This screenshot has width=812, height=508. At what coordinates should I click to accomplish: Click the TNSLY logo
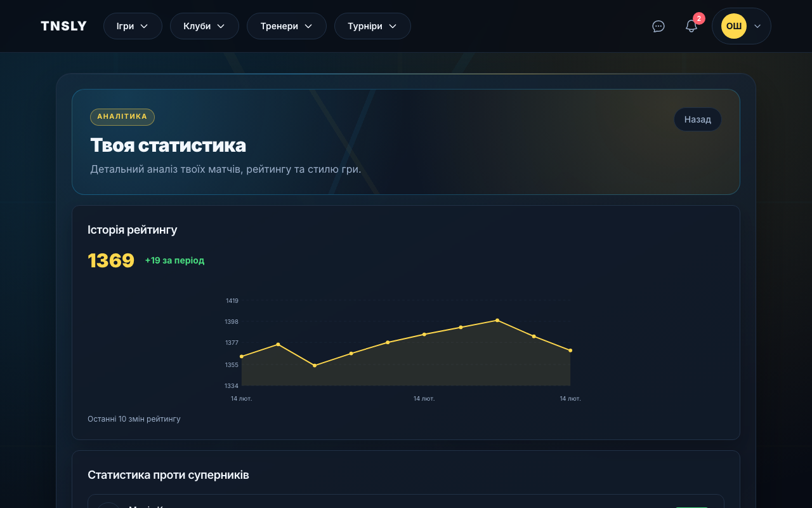(x=63, y=26)
